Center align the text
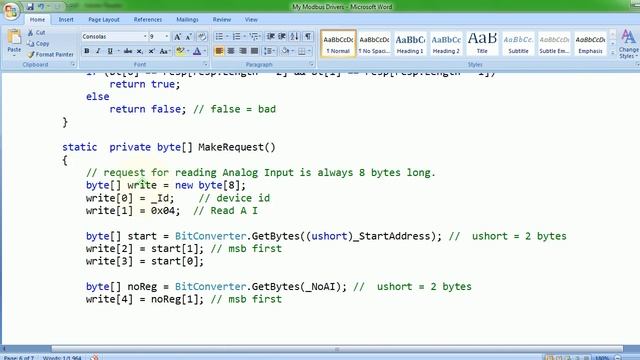This screenshot has width=640, height=360. 231,51
